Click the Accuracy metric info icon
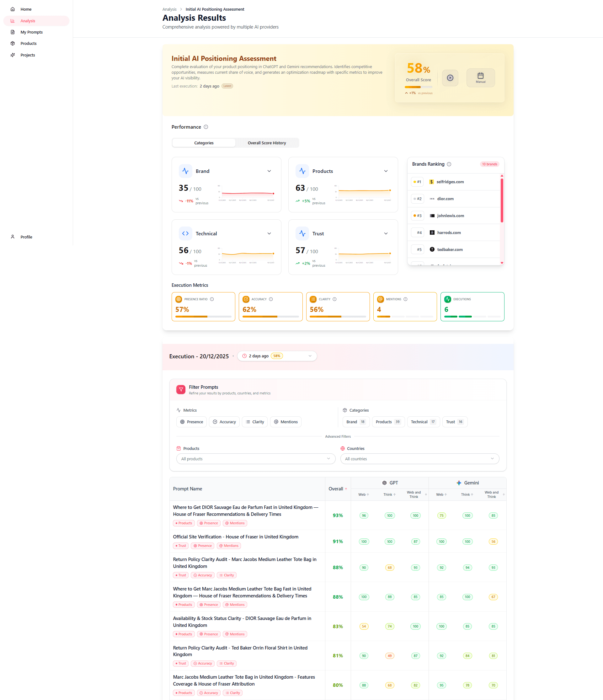The width and height of the screenshot is (603, 700). click(271, 299)
